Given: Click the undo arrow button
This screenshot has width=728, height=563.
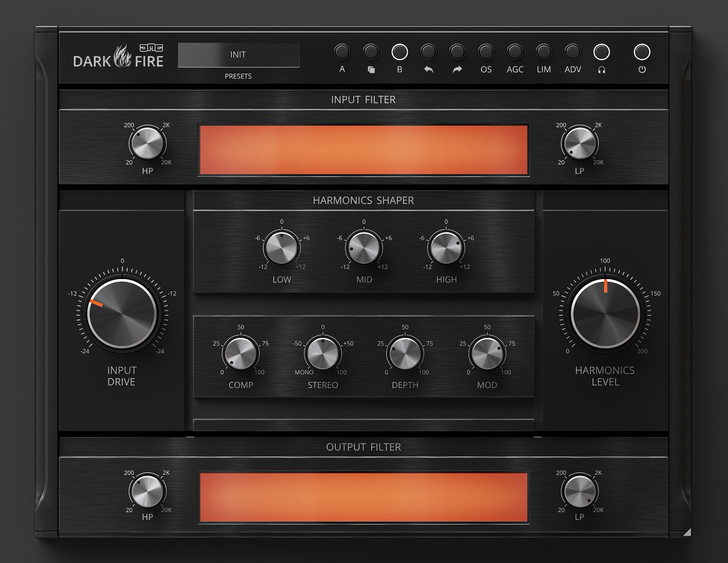Looking at the screenshot, I should (x=428, y=51).
